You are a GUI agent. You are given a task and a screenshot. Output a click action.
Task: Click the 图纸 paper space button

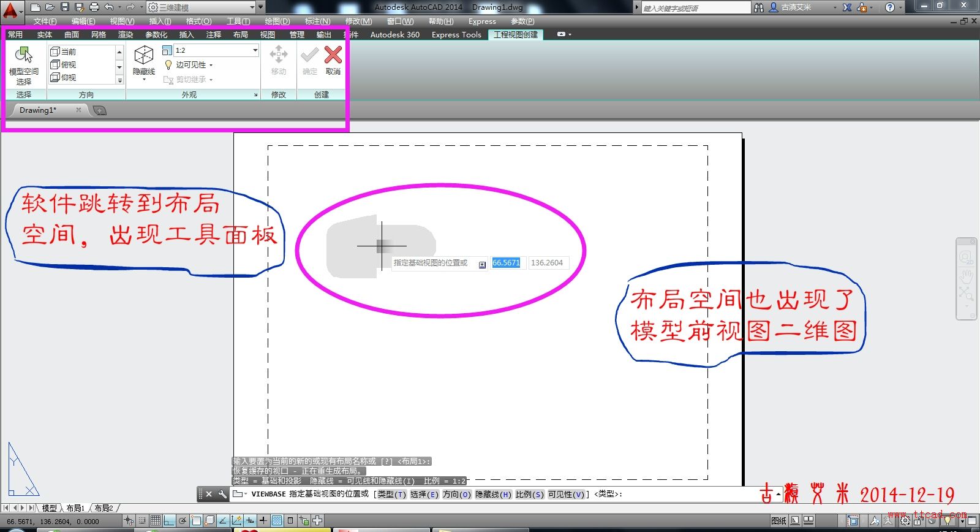(x=779, y=521)
